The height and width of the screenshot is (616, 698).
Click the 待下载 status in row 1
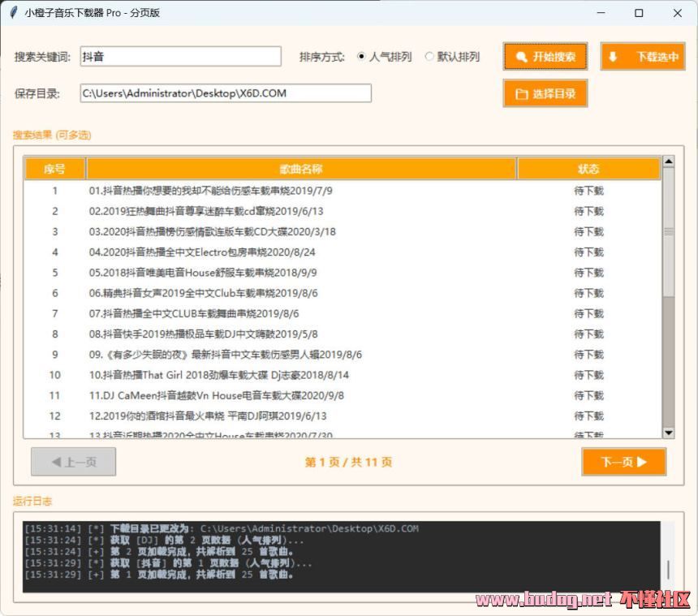588,191
